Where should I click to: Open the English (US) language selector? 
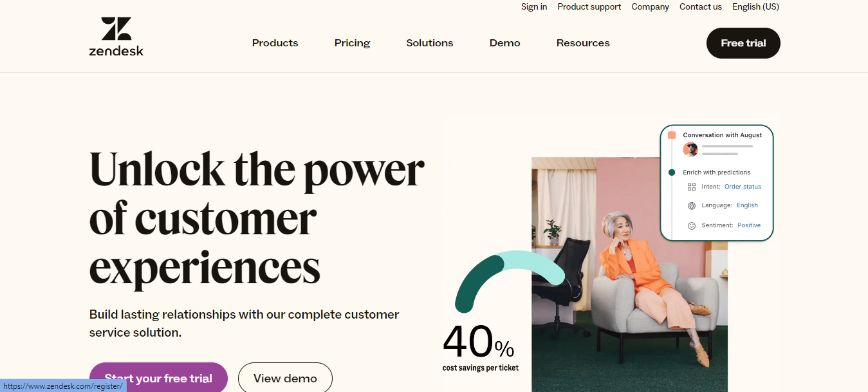[x=755, y=7]
